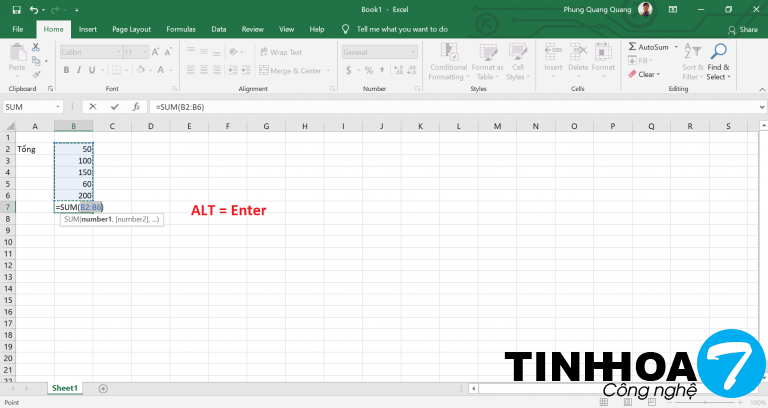Confirm the formula with the checkmark icon
This screenshot has height=408, width=768.
[x=113, y=106]
